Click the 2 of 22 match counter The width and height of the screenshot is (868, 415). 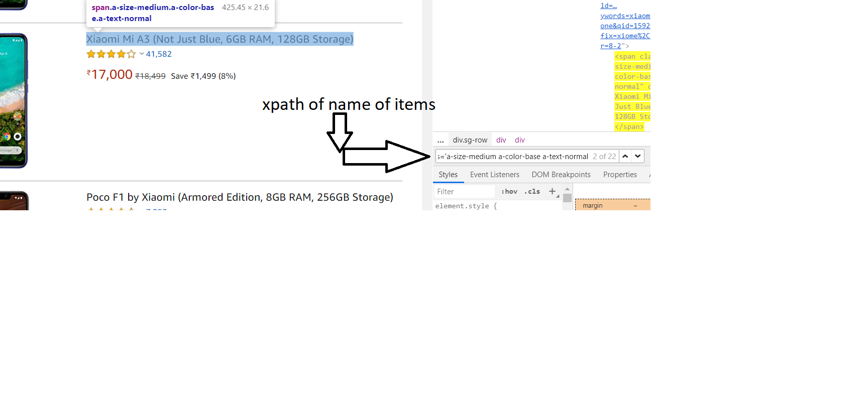604,157
